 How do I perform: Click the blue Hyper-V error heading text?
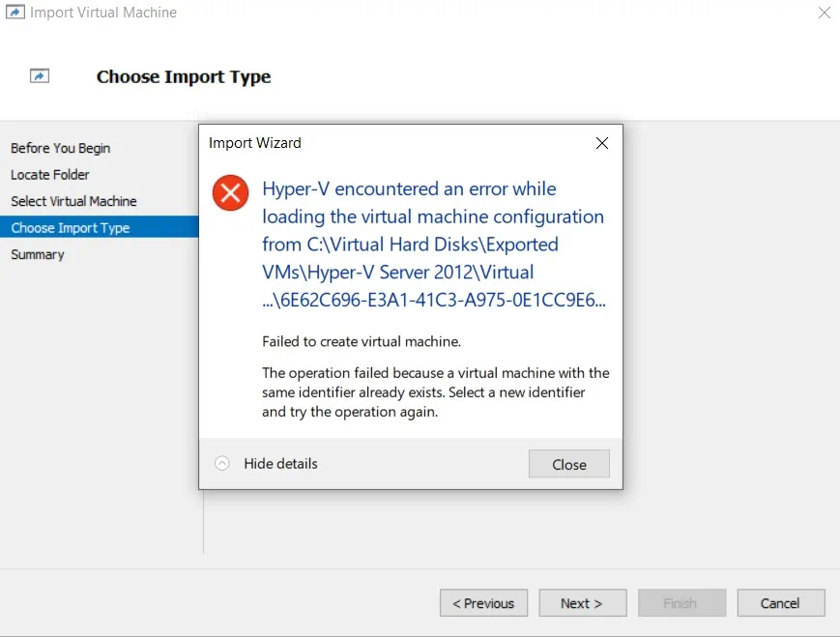(433, 245)
